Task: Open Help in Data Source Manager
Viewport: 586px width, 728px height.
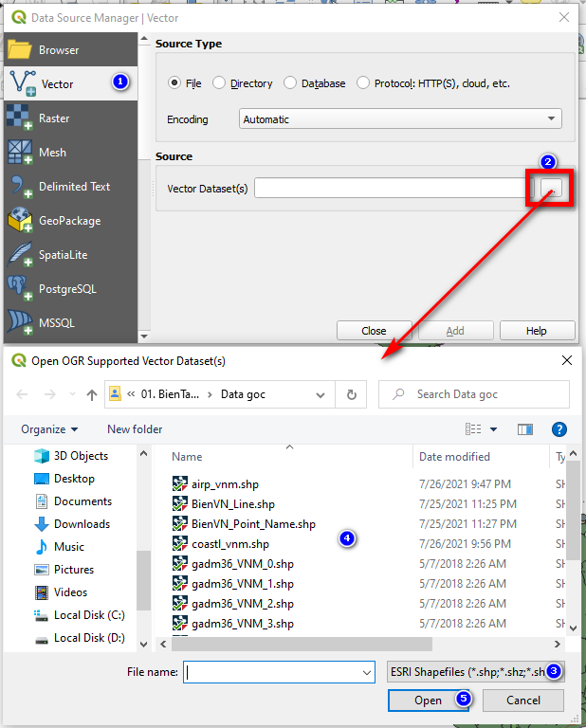Action: (537, 331)
